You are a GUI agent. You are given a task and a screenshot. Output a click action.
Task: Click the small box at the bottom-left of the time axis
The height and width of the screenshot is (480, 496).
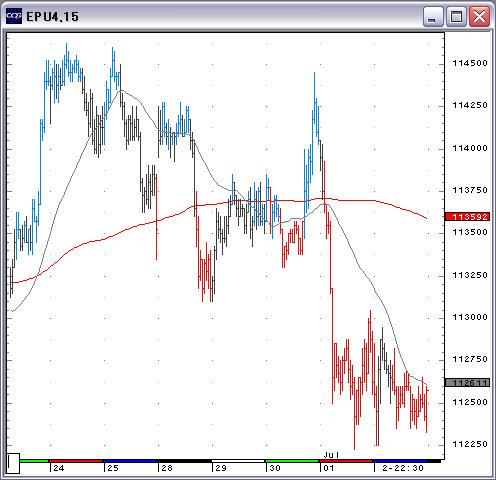coord(13,463)
